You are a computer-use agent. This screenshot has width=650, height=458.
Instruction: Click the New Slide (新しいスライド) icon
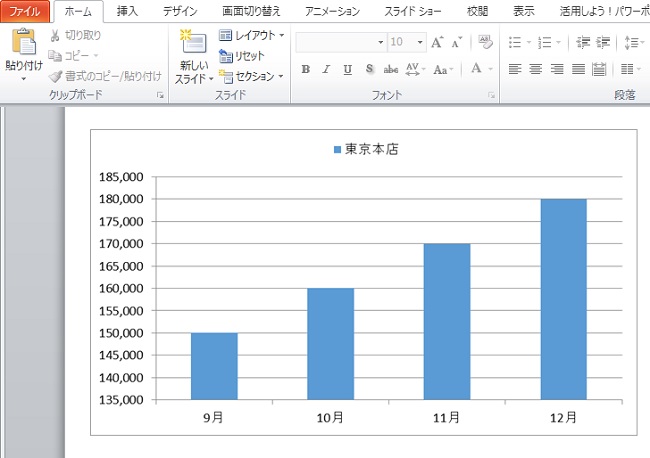click(x=193, y=43)
